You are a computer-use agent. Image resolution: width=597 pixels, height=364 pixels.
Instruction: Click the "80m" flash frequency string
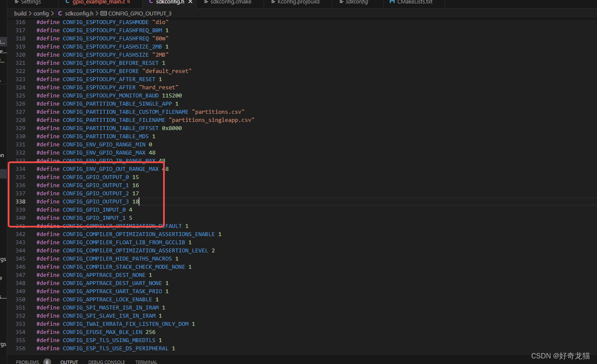point(160,38)
